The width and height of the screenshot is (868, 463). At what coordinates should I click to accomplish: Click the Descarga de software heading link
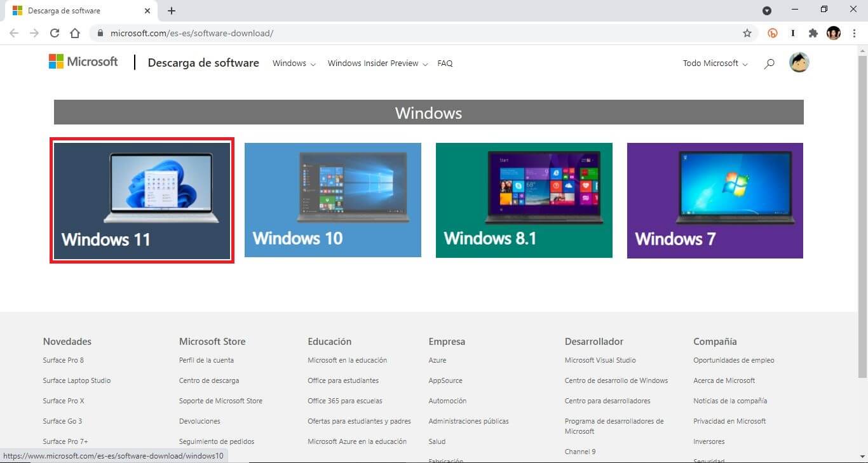tap(203, 63)
